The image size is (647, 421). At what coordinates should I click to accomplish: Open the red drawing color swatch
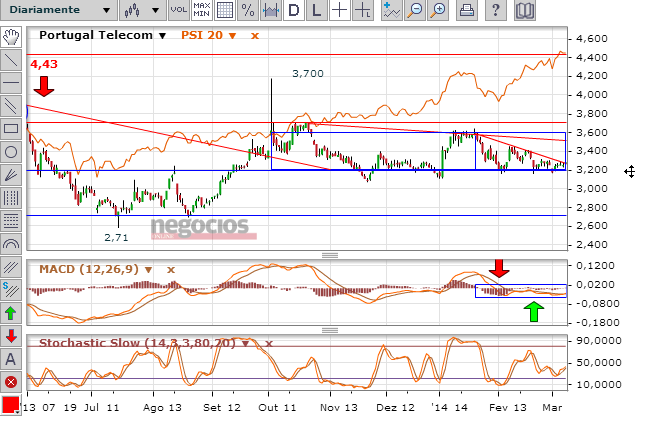11,405
